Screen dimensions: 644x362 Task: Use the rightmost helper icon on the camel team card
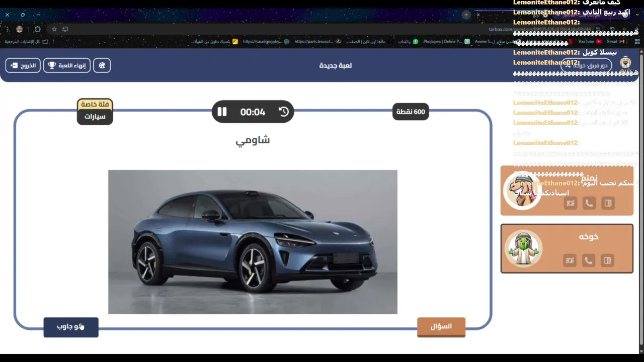608,203
